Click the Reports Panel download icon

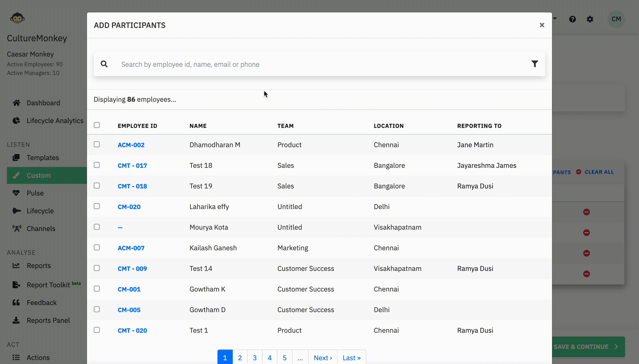point(16,320)
